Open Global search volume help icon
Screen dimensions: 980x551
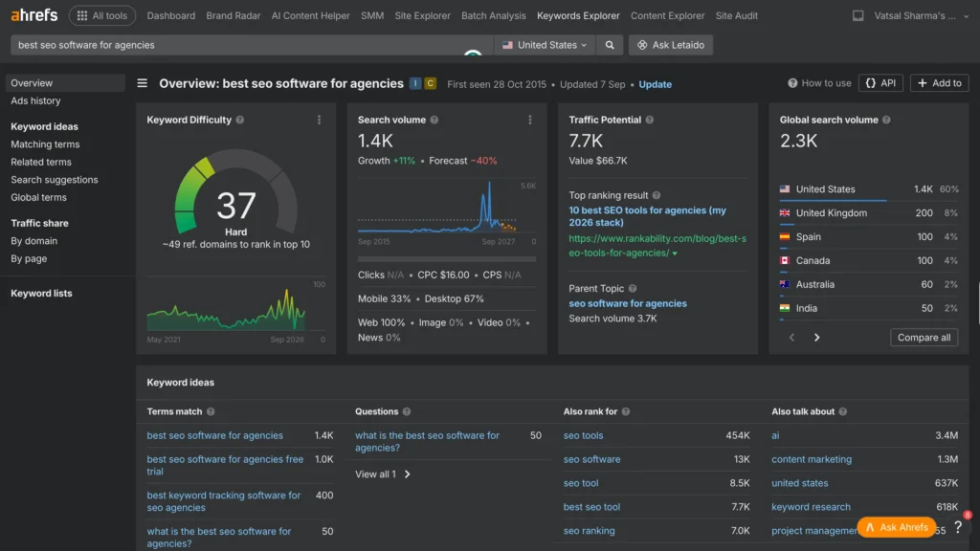[886, 120]
